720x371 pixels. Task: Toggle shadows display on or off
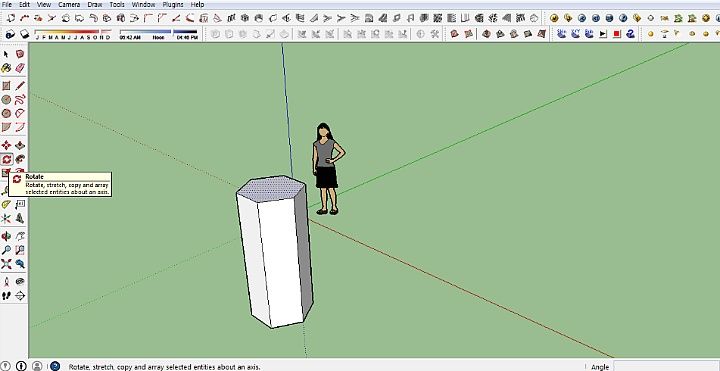click(x=24, y=34)
